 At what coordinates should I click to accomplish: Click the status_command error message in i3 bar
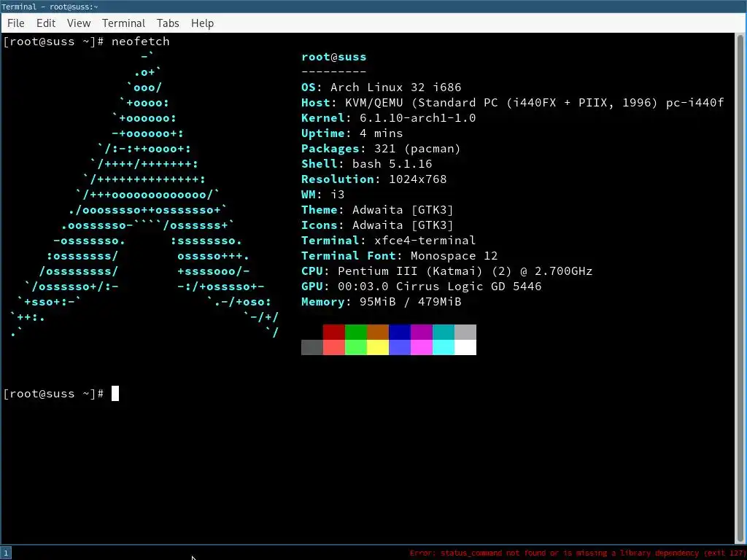tap(578, 553)
